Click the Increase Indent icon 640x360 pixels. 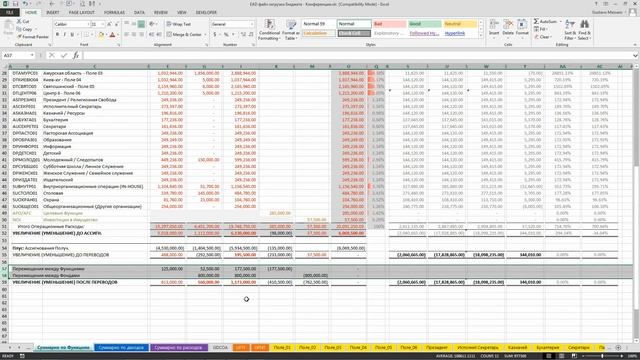tap(159, 35)
